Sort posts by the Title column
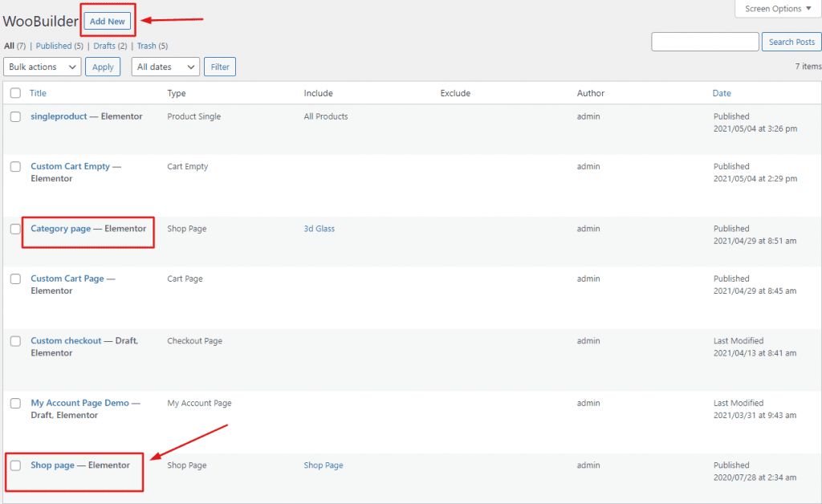The width and height of the screenshot is (822, 504). (x=37, y=92)
